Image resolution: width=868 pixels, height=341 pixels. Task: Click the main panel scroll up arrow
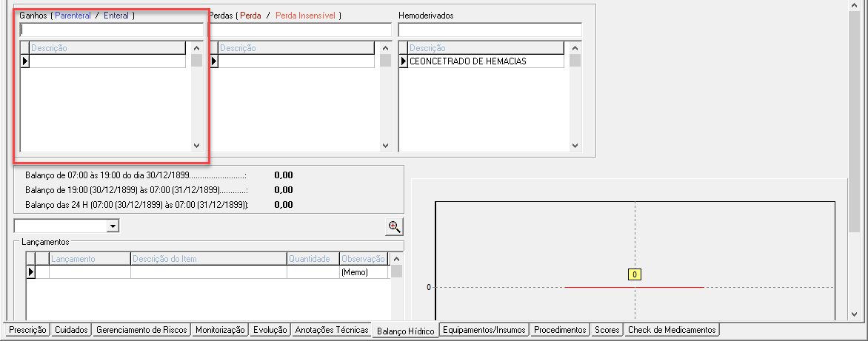854,5
